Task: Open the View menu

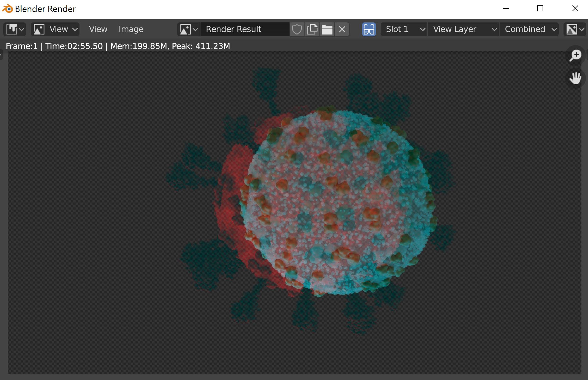Action: click(98, 29)
